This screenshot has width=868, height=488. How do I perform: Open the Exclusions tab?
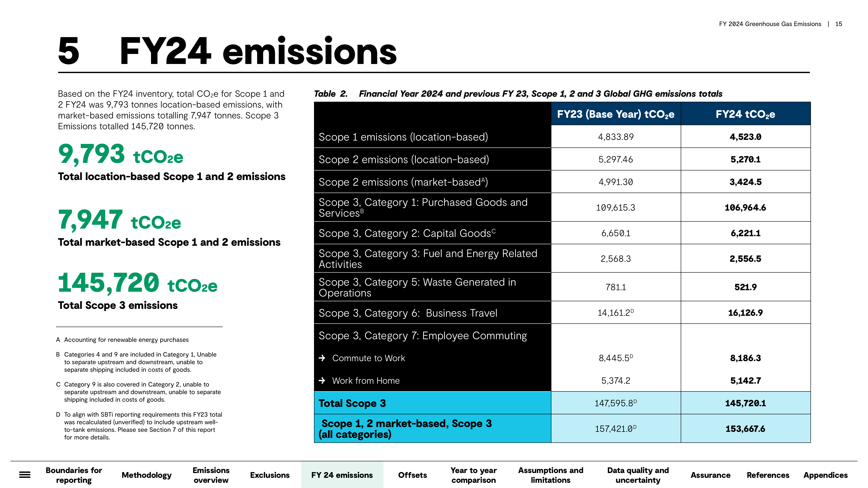tap(270, 475)
